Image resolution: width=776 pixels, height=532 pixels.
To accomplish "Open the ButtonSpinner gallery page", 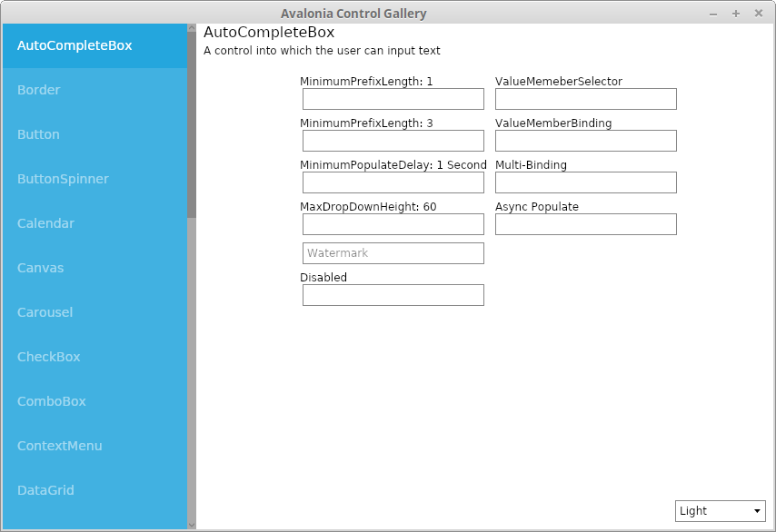I will 91,179.
